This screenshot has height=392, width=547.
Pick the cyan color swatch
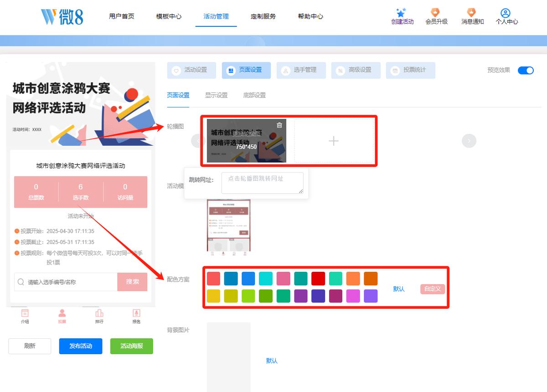pyautogui.click(x=266, y=279)
